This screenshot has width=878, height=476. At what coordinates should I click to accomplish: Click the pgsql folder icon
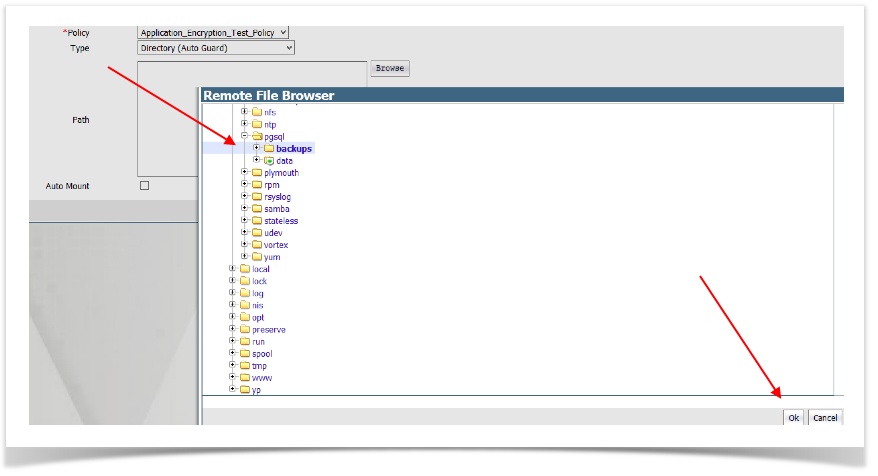tap(256, 137)
